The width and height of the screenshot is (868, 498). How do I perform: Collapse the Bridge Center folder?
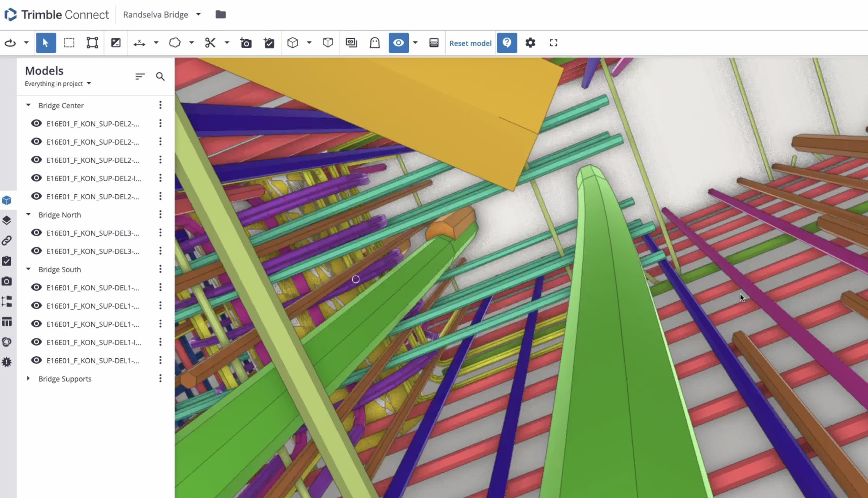point(29,105)
